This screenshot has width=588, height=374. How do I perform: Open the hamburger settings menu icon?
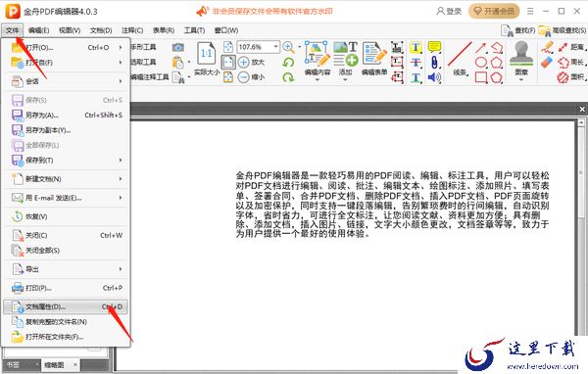tap(530, 11)
